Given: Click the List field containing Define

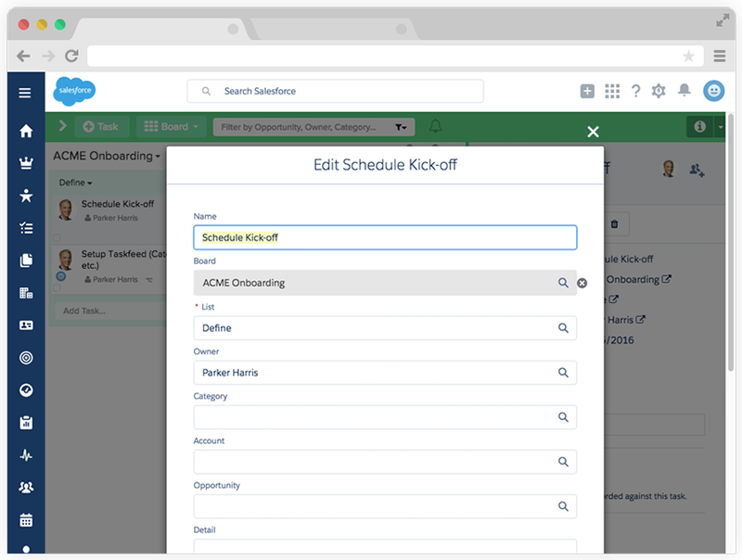Looking at the screenshot, I should (385, 328).
